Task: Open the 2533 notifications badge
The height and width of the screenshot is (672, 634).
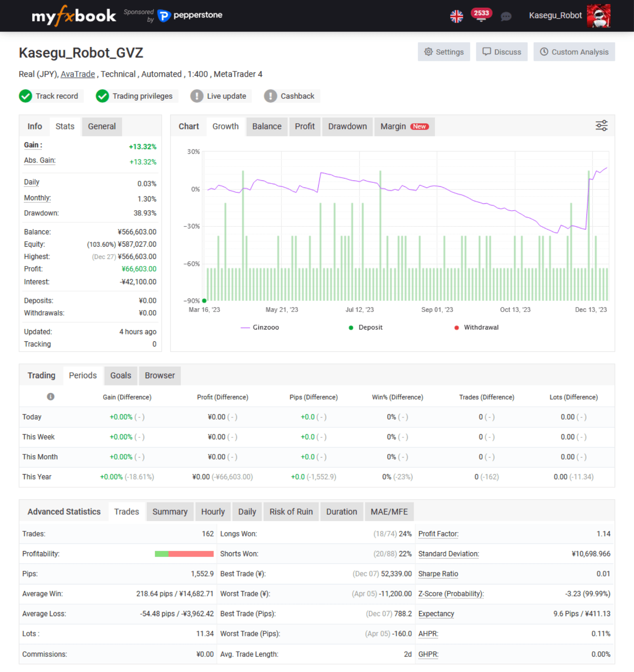Action: coord(481,13)
